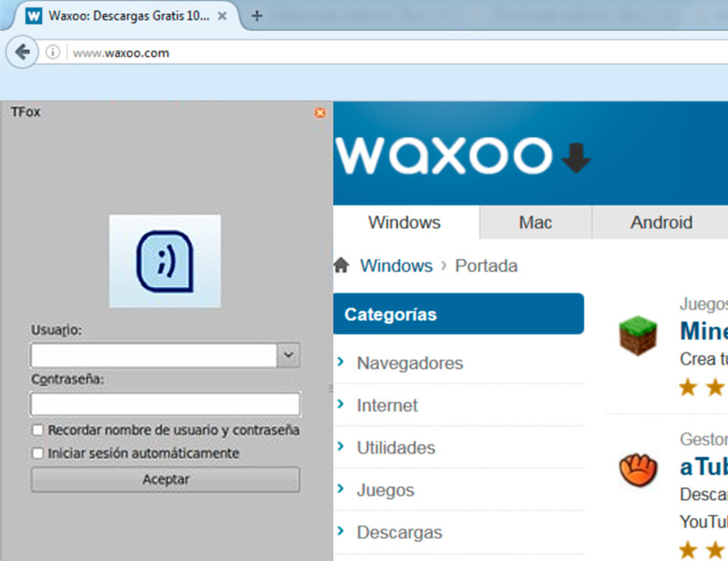This screenshot has width=728, height=561.
Task: Go back with the browser back arrow
Action: (22, 52)
